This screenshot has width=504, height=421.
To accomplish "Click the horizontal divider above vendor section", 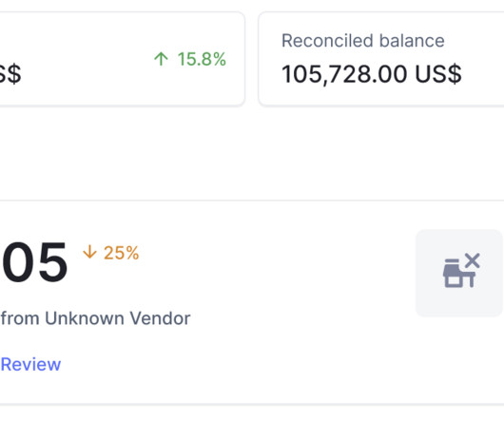I will [x=252, y=201].
